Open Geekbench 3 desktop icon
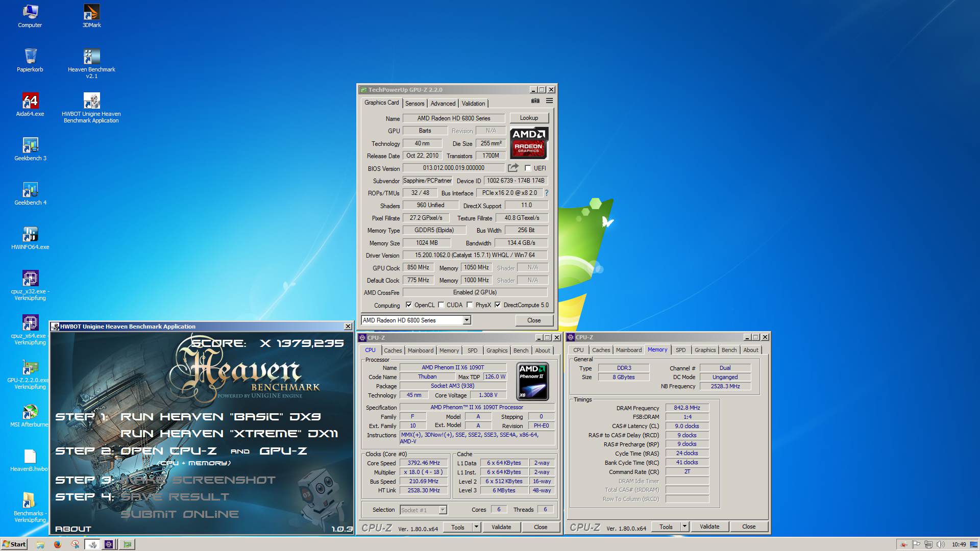Image resolution: width=980 pixels, height=551 pixels. 30,149
